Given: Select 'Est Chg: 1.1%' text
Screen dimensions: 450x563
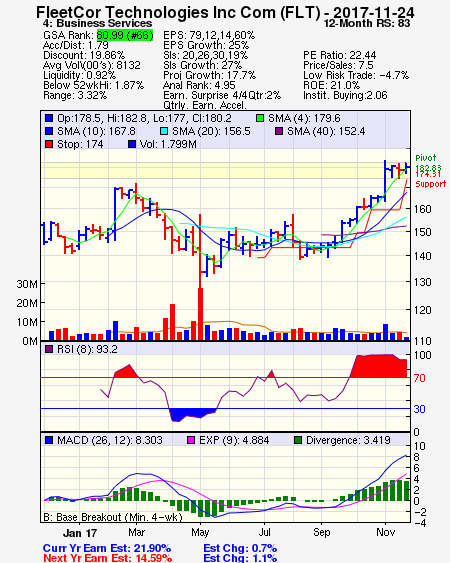Looking at the screenshot, I should click(240, 558).
